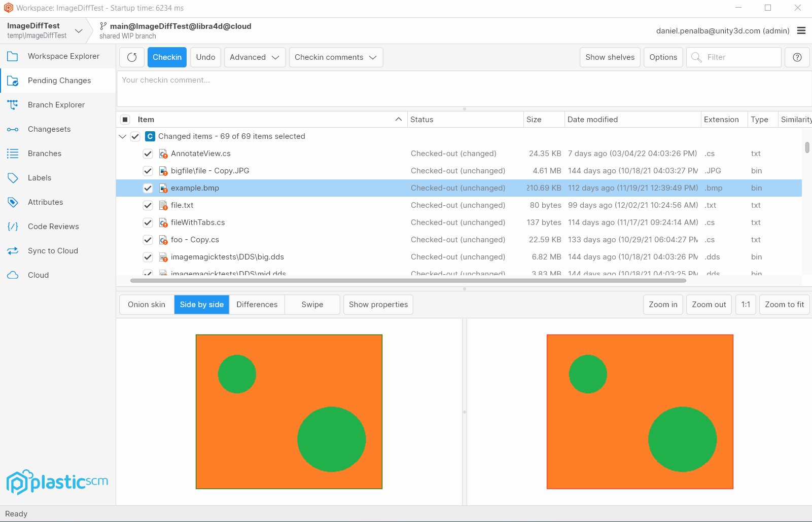Switch to Onion skin comparison mode
This screenshot has height=522, width=812.
(x=146, y=304)
